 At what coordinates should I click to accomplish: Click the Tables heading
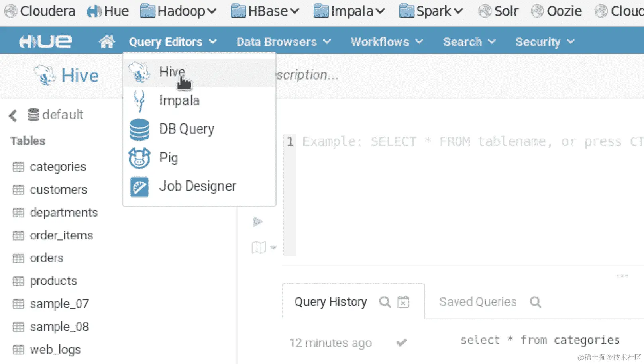tap(28, 141)
